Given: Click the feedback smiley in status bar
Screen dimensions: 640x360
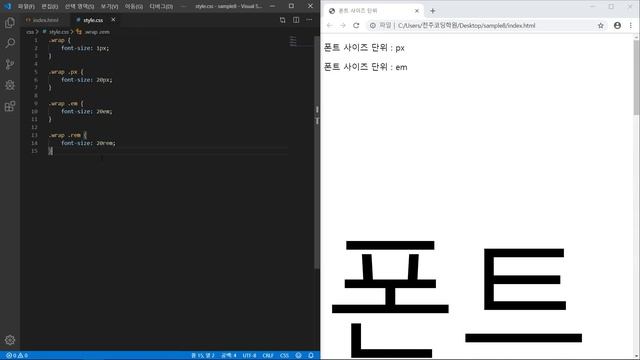Looking at the screenshot, I should (x=298, y=356).
